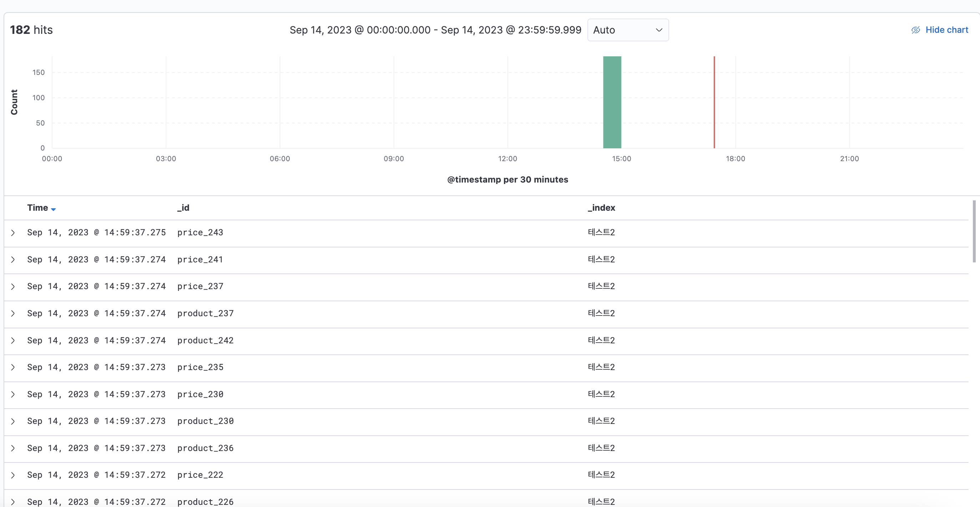Screen dimensions: 980x507
Task: Click the product_236 id cell
Action: click(x=206, y=449)
